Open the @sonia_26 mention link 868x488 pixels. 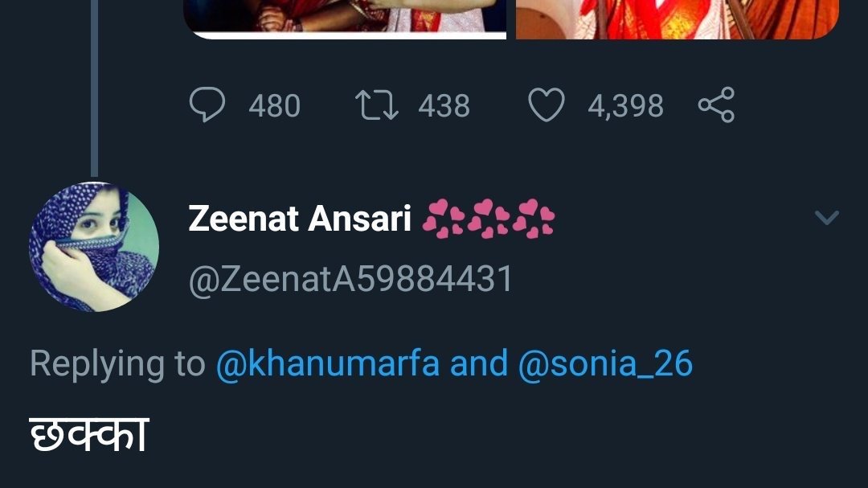605,363
